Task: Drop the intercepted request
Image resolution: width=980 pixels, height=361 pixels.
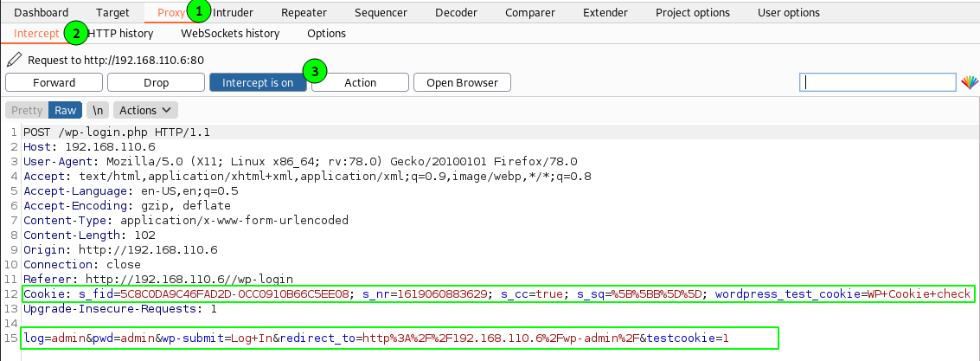Action: [157, 82]
